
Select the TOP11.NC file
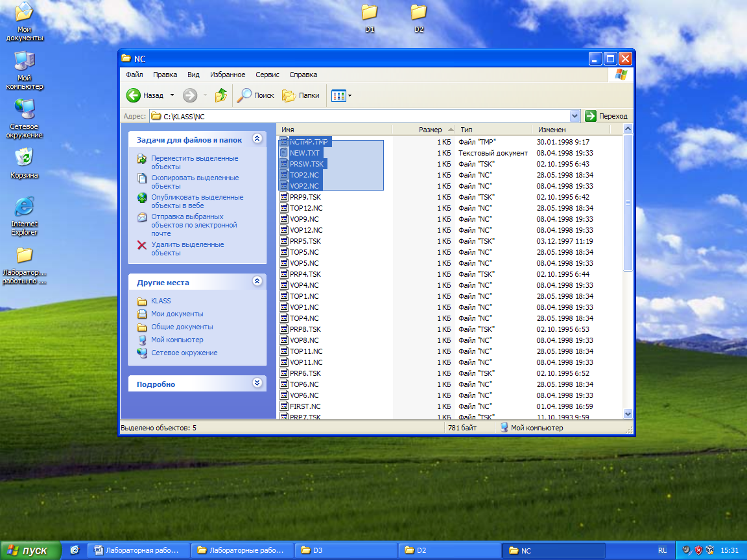[301, 351]
